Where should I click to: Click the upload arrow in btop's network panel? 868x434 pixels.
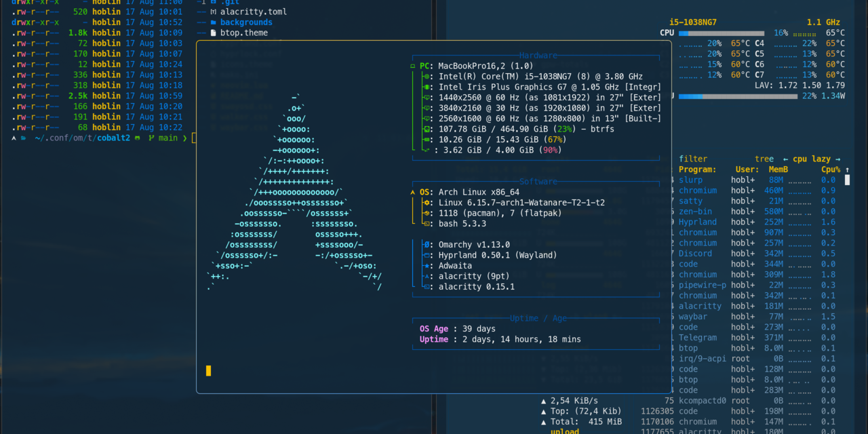click(x=542, y=400)
